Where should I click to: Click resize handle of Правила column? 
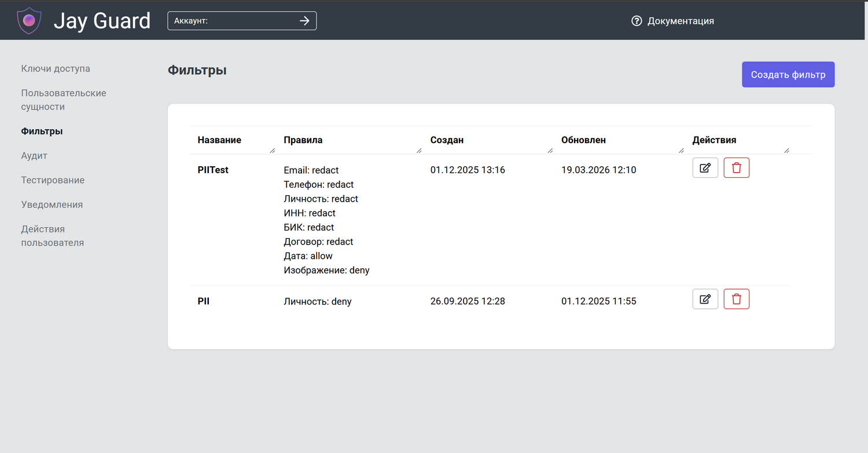[x=419, y=151]
